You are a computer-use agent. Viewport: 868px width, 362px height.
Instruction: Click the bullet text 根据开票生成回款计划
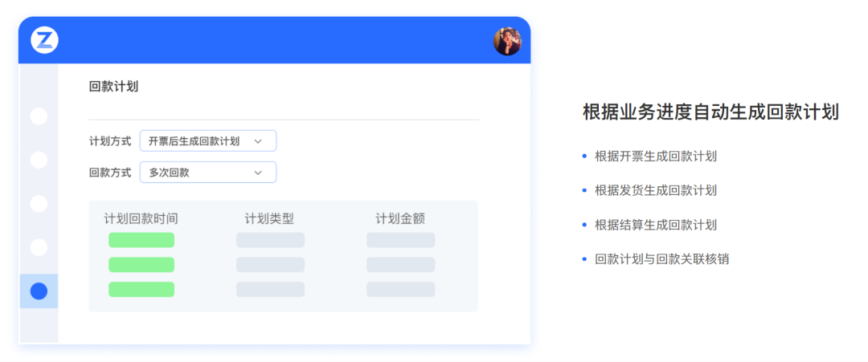pos(656,157)
